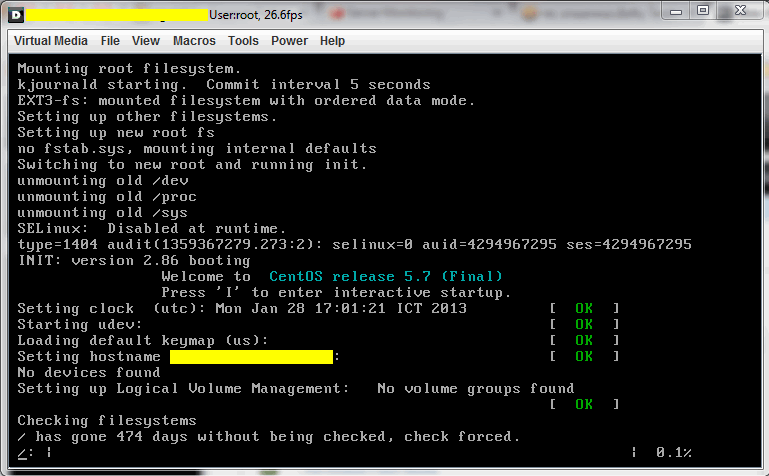Click the 'Setting clock (utc)' line
769x476 pixels.
click(242, 309)
